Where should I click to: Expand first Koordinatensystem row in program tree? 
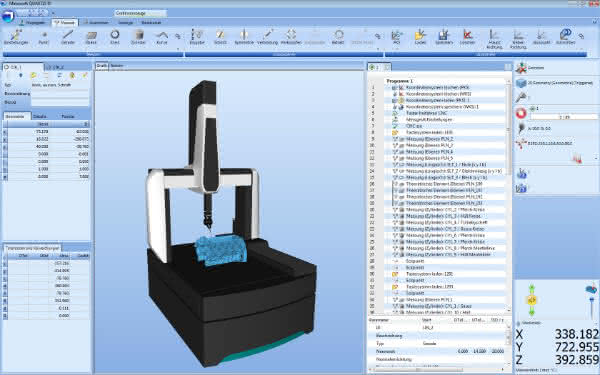[395, 88]
